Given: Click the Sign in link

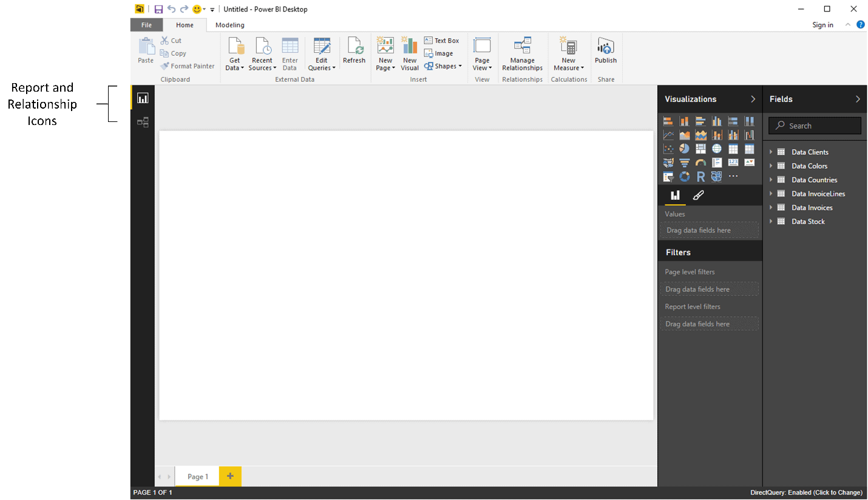Looking at the screenshot, I should tap(822, 25).
